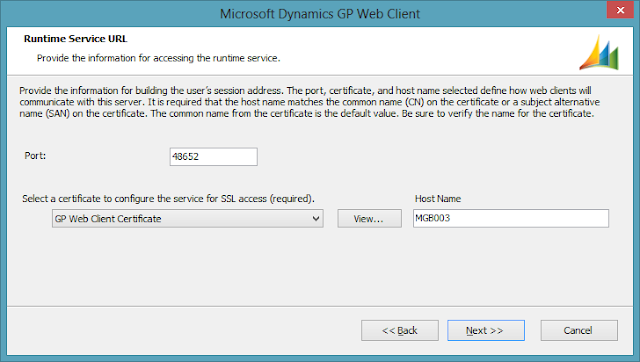This screenshot has width=640, height=362.
Task: Open the SSL certificate selection dropdown
Action: click(x=188, y=218)
